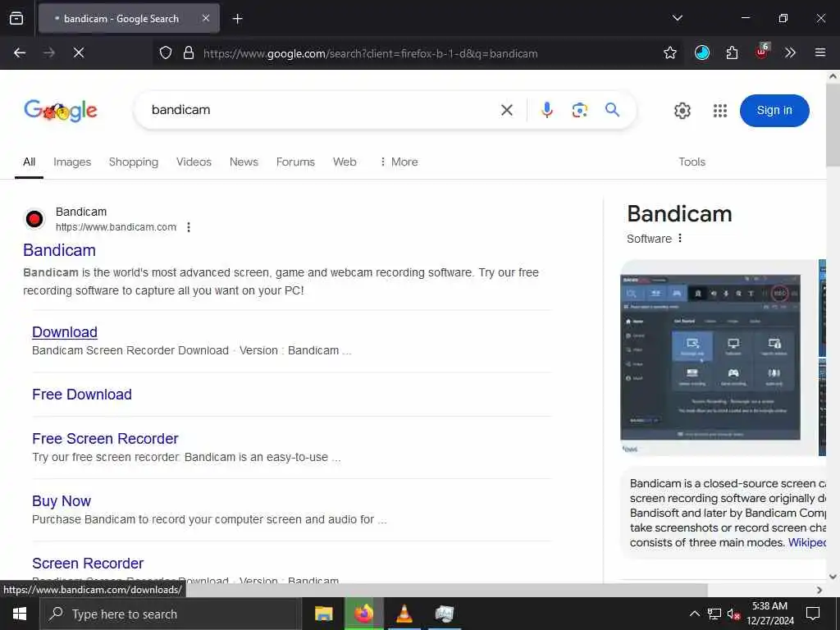
Task: Switch to Shopping tab
Action: [134, 162]
